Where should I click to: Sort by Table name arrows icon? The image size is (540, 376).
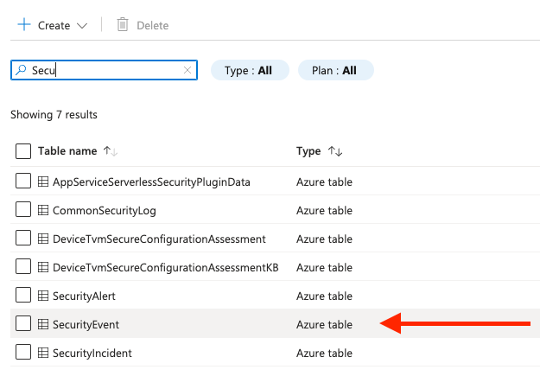(x=111, y=151)
